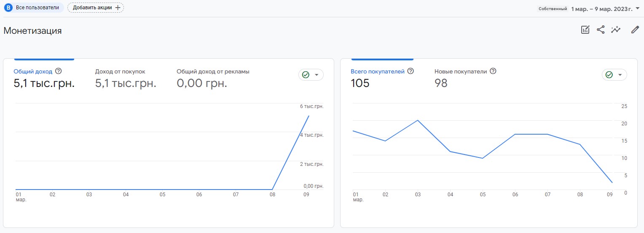Click the Добавить акции button

(x=96, y=8)
